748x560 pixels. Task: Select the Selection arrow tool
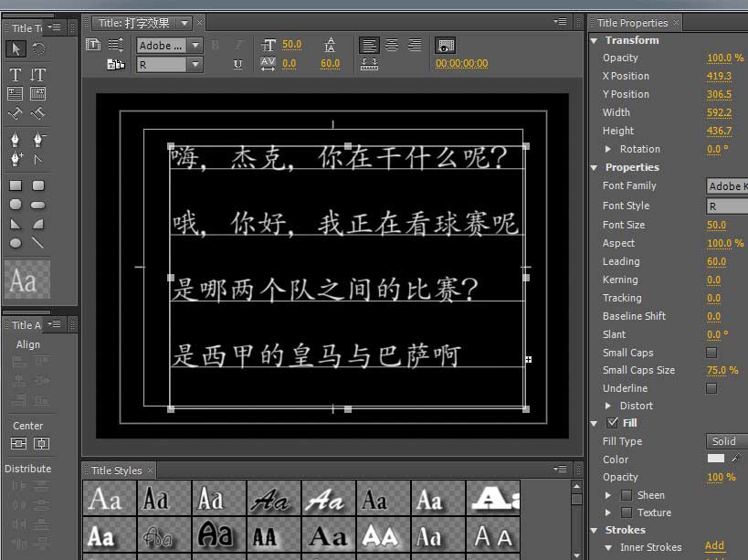15,48
